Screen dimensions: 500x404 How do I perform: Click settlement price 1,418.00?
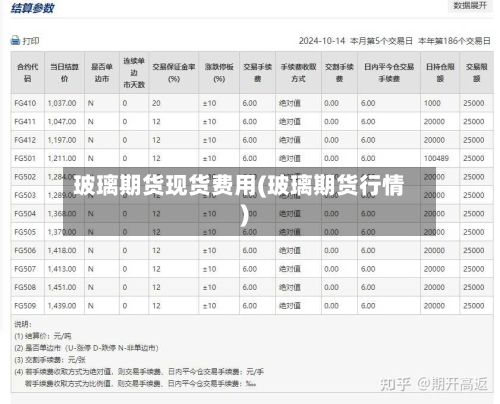[x=62, y=250]
